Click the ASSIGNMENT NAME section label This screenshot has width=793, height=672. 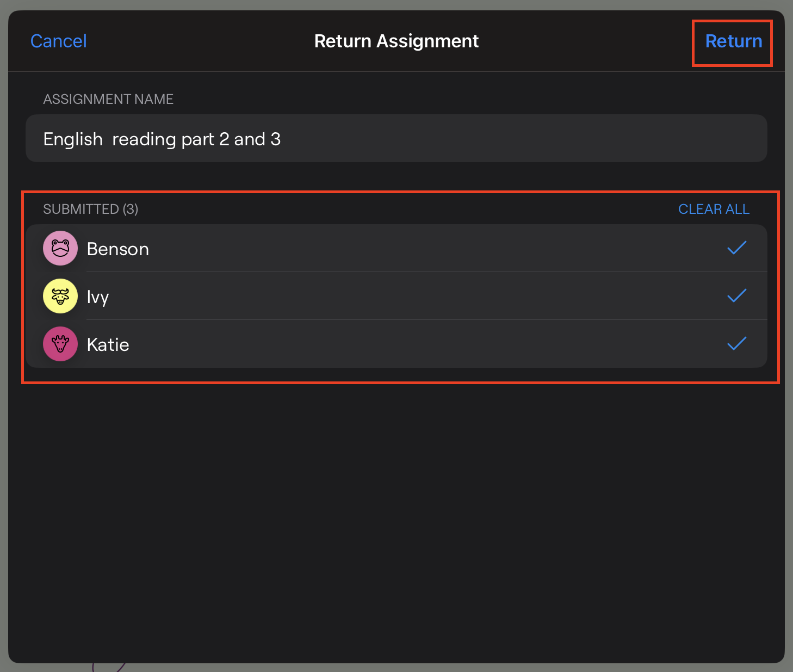point(108,99)
